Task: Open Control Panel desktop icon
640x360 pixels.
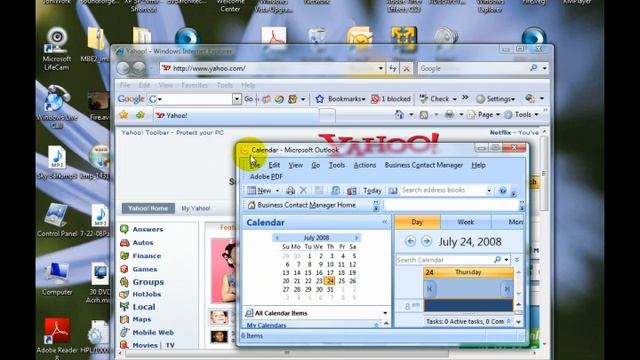Action: 57,220
